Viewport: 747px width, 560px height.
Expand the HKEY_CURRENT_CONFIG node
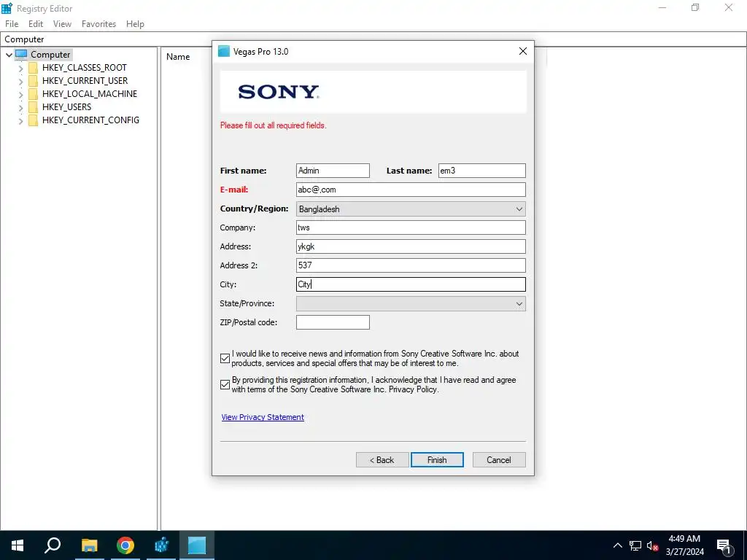click(20, 121)
